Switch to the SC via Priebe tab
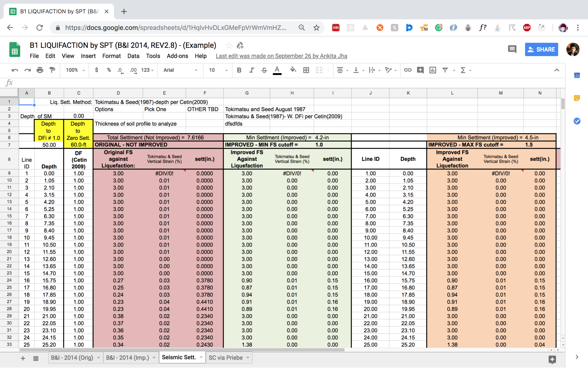Image resolution: width=588 pixels, height=368 pixels. coord(225,358)
